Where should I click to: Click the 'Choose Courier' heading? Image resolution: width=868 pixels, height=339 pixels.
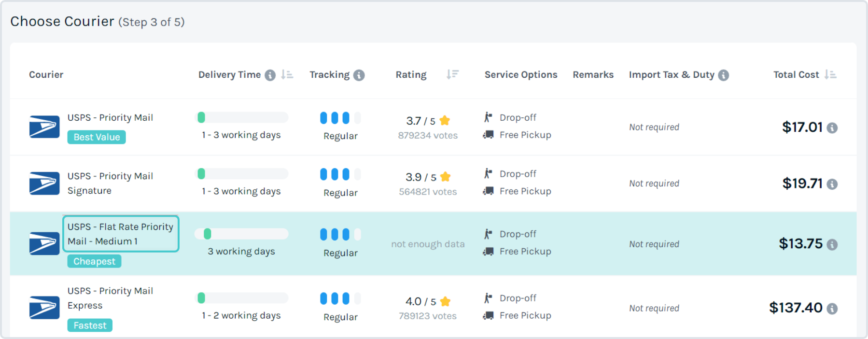coord(62,21)
